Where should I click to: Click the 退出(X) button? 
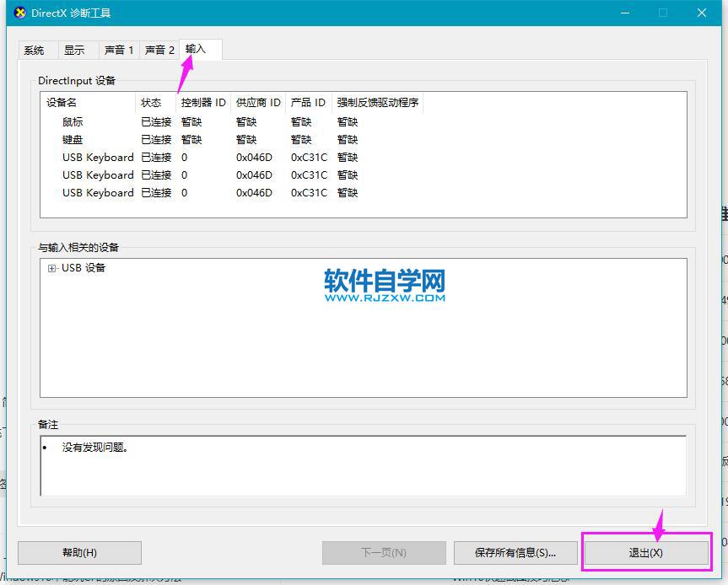646,553
